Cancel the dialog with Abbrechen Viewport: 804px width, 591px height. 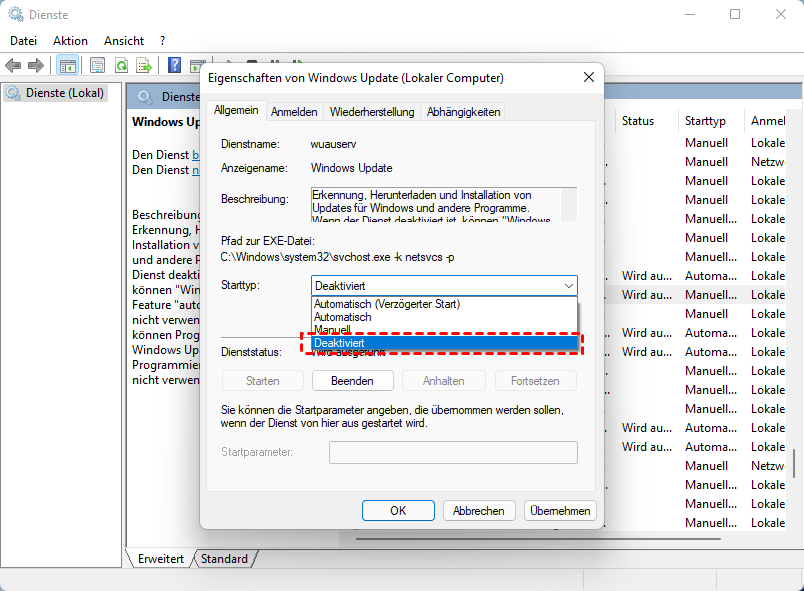point(478,511)
